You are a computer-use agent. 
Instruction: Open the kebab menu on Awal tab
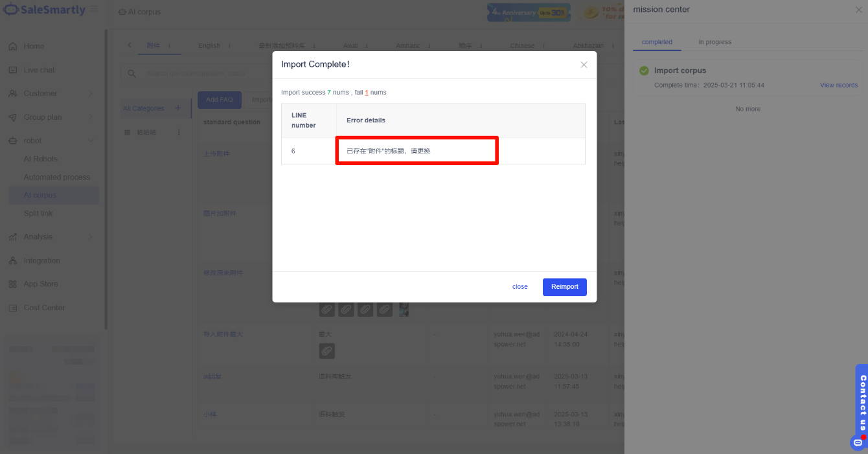[367, 46]
